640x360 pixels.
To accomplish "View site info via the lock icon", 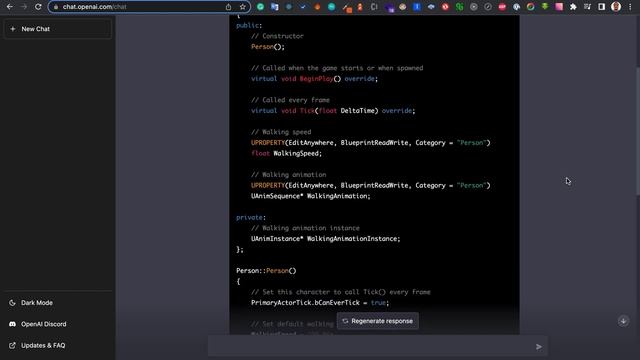I will 56,7.
